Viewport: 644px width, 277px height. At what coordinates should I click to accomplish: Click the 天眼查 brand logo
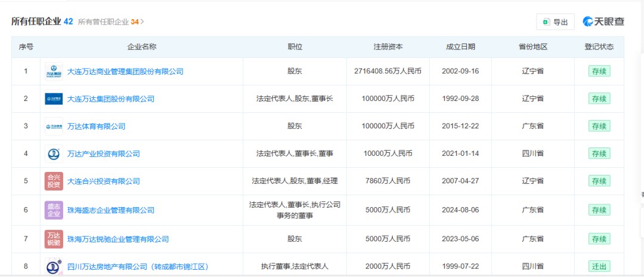(603, 21)
